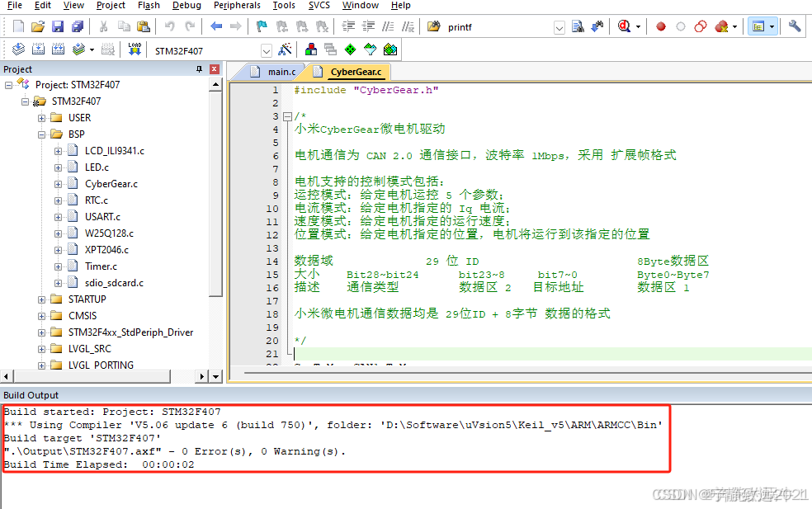
Task: Click the Select Software Packs icon
Action: 371,49
